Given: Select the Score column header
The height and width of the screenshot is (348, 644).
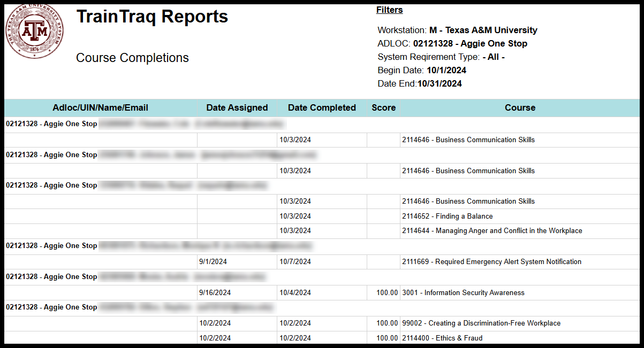Looking at the screenshot, I should pos(383,108).
